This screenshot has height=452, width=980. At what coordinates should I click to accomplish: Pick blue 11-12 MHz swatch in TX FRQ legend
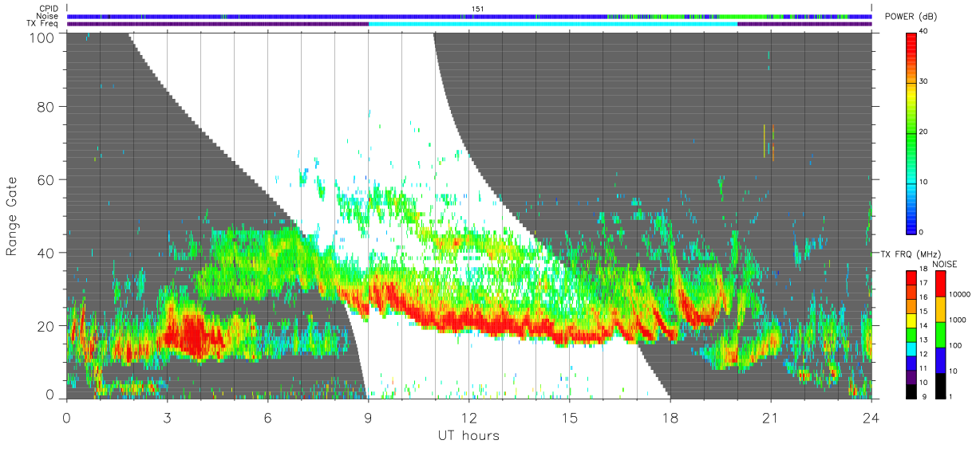[x=912, y=362]
